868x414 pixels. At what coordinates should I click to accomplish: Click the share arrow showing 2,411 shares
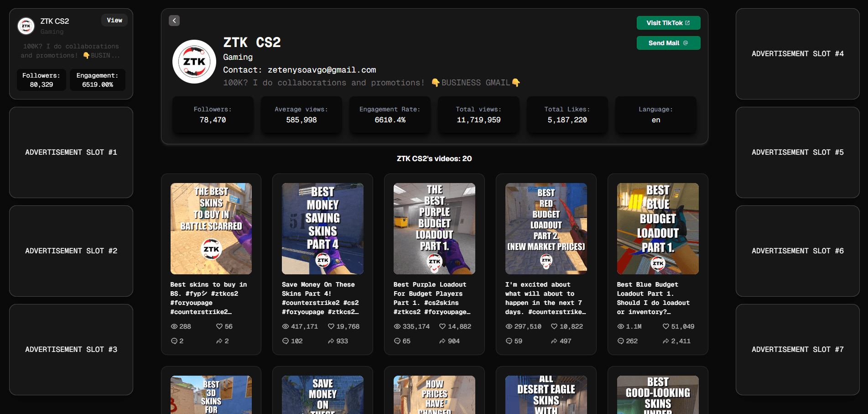coord(665,341)
